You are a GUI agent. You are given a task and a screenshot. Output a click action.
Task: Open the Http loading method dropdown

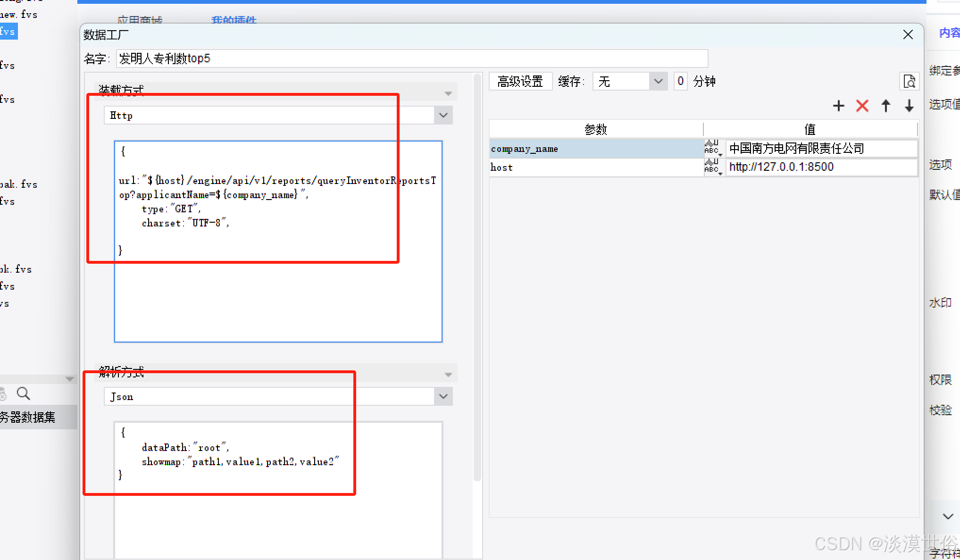pos(443,116)
